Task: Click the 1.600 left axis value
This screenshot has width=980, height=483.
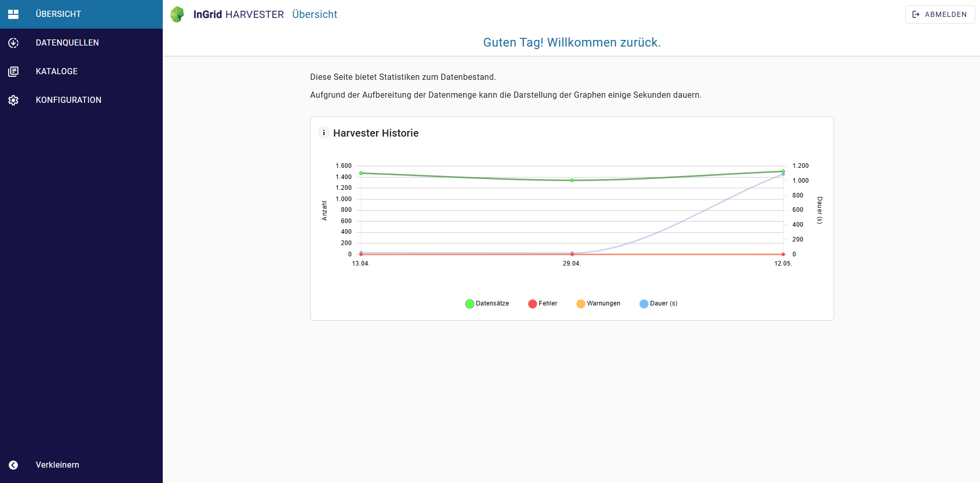Action: point(343,166)
